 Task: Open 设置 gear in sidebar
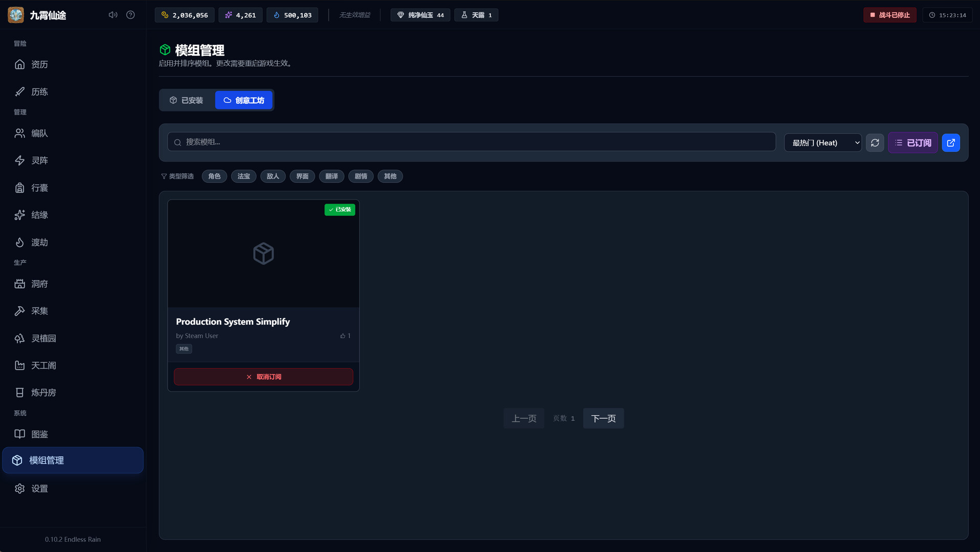[x=39, y=489]
